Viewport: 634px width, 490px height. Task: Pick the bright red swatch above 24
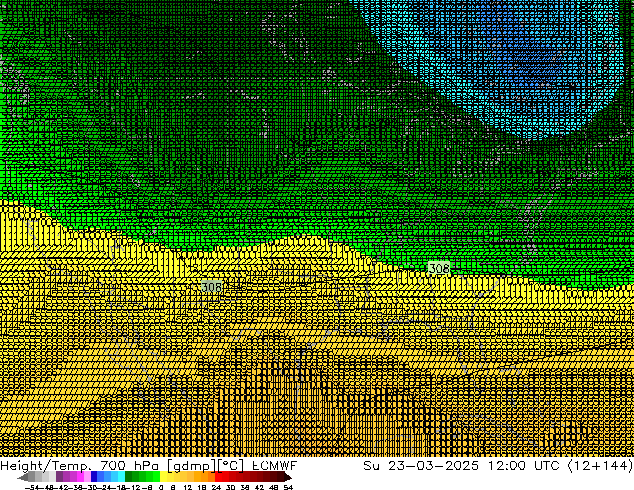click(218, 476)
